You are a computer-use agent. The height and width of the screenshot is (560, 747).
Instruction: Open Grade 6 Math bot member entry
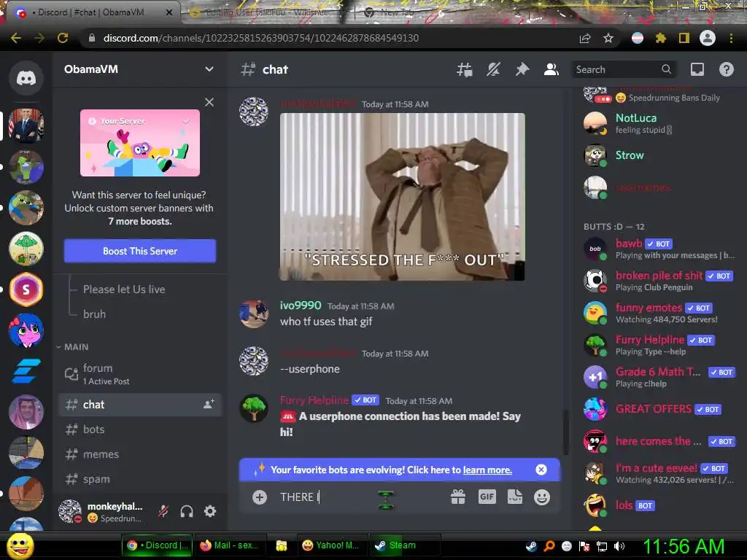[659, 377]
